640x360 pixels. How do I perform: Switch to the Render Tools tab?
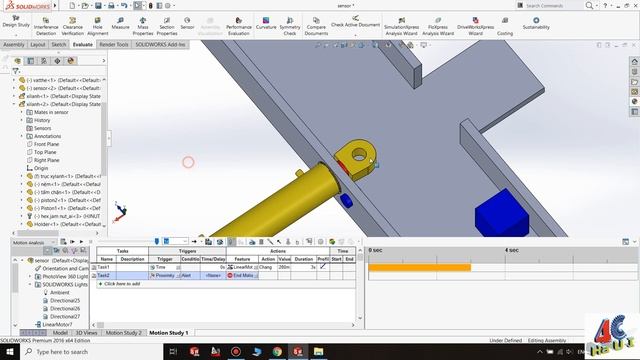114,44
